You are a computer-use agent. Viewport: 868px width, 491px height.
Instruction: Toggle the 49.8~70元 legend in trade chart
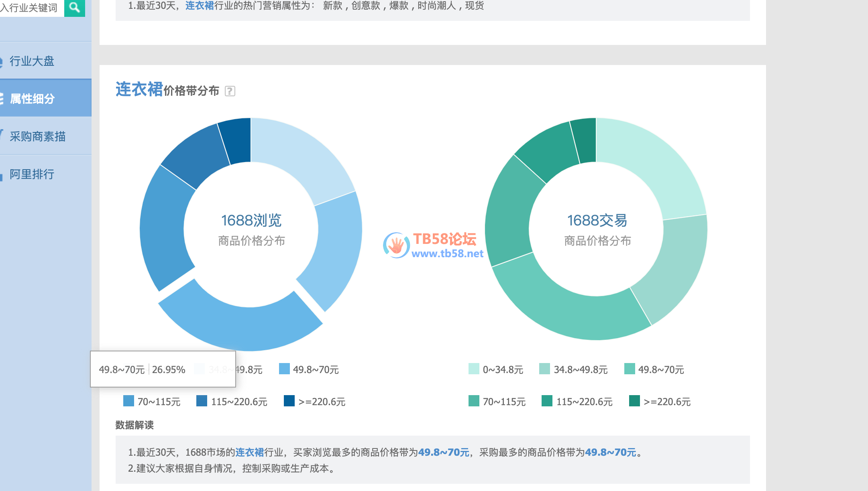pos(654,369)
